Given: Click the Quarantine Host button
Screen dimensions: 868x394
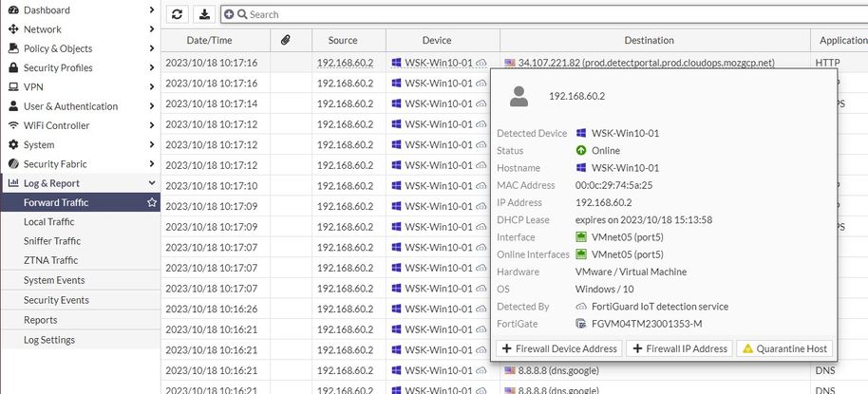Looking at the screenshot, I should (x=783, y=348).
